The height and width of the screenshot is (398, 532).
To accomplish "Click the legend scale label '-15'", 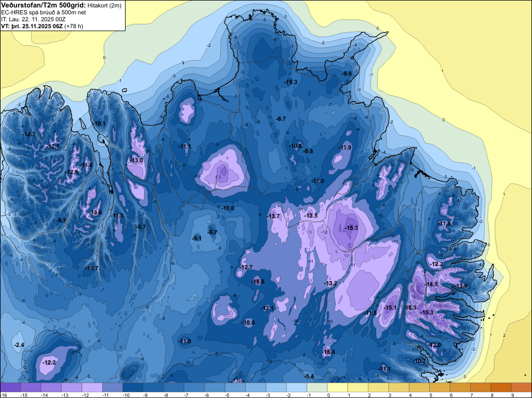I will [x=24, y=395].
